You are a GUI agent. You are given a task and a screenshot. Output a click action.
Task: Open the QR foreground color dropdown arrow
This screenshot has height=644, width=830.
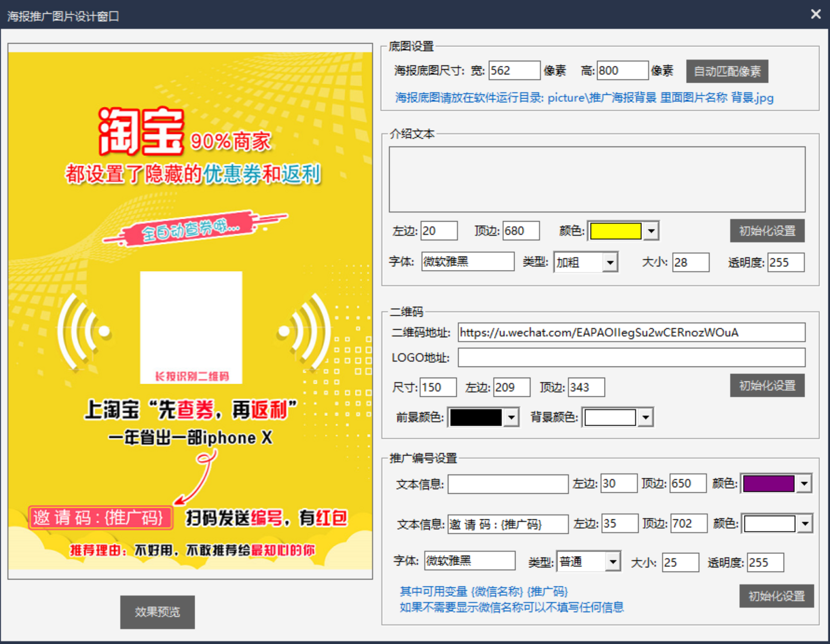tap(511, 417)
